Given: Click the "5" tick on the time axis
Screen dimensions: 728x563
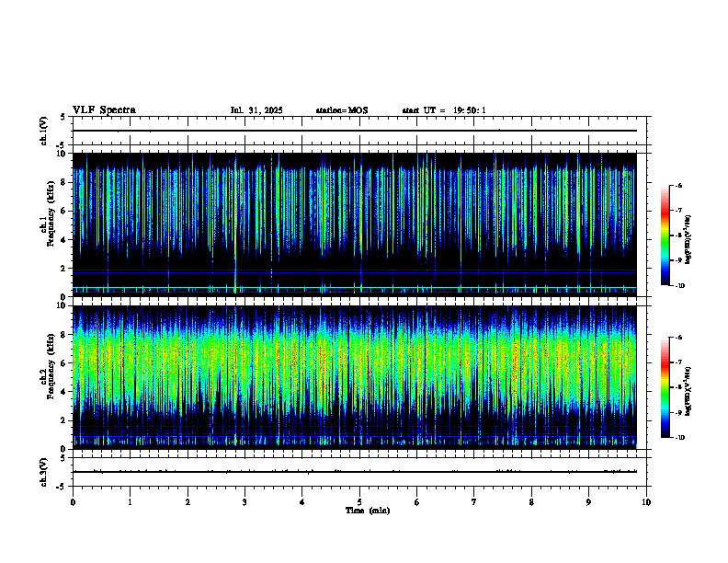Looking at the screenshot, I should [359, 502].
